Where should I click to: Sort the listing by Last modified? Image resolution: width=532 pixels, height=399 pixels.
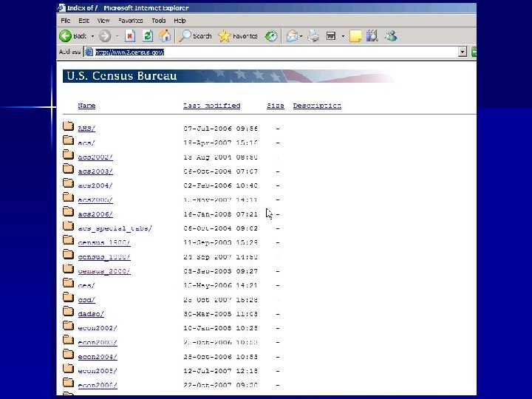(x=212, y=106)
